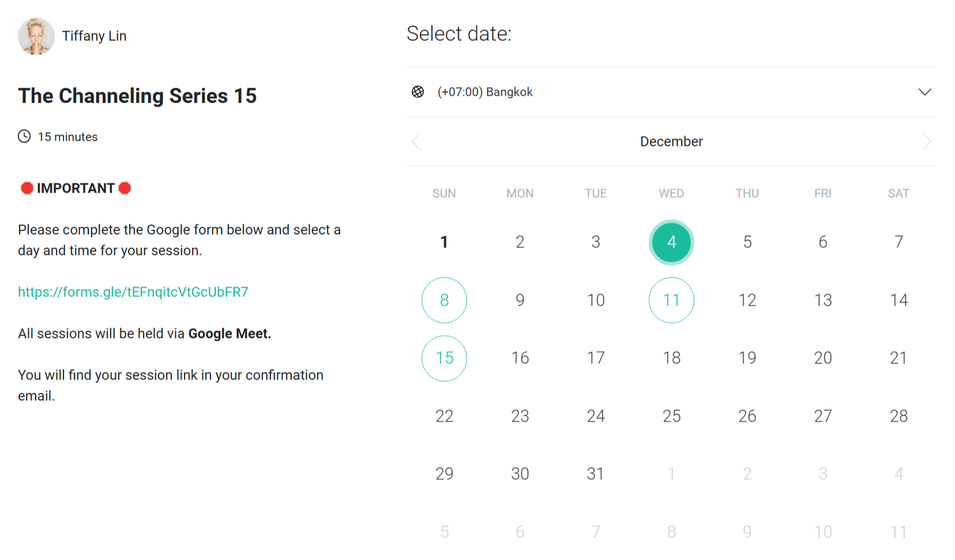Select available date December 8
Viewport: 955px width, 560px height.
444,300
